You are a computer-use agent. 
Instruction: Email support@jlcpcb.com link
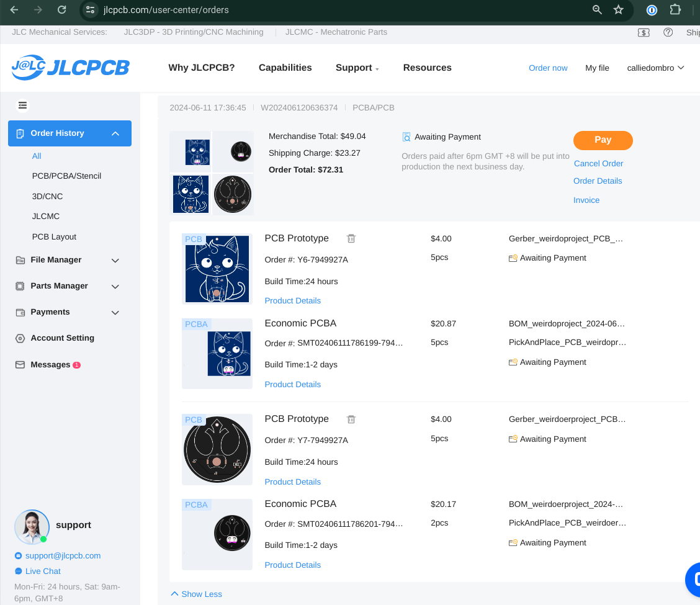coord(63,556)
